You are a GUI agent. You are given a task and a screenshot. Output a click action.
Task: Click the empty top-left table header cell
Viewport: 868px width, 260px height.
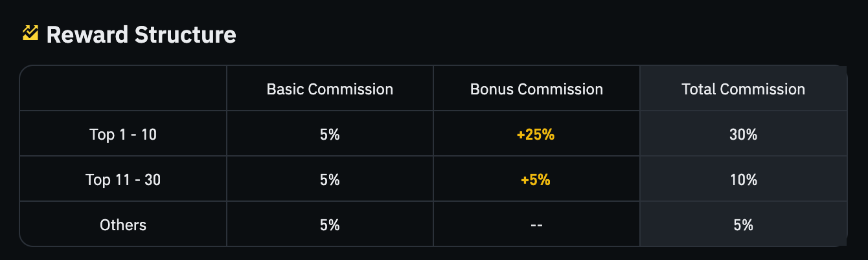[x=123, y=88]
